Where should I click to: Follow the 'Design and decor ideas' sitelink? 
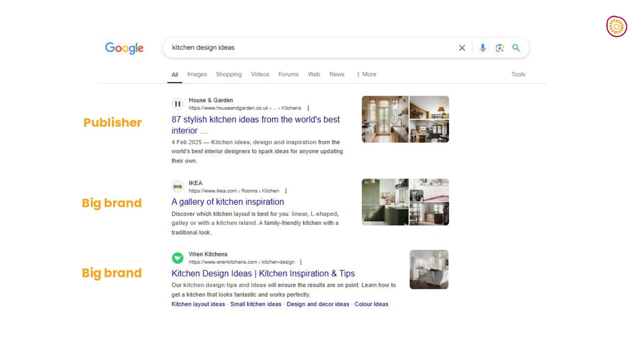[318, 304]
